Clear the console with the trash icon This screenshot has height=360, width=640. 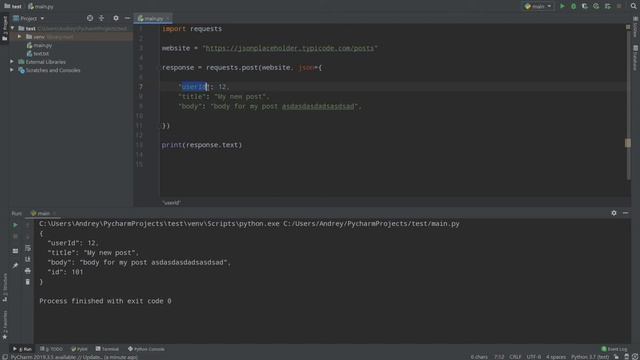pyautogui.click(x=28, y=282)
